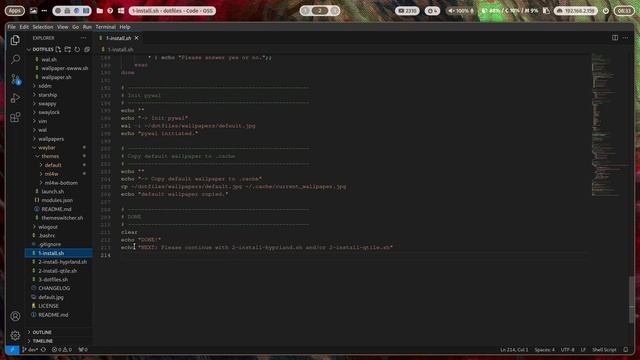Open the Manage gear icon
640x360 pixels.
[x=15, y=336]
